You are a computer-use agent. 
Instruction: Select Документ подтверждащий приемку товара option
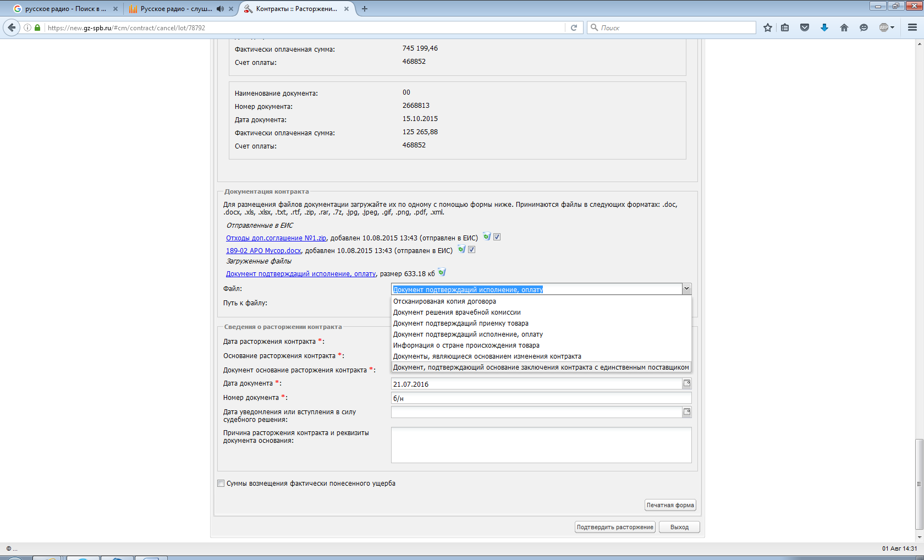pos(541,323)
